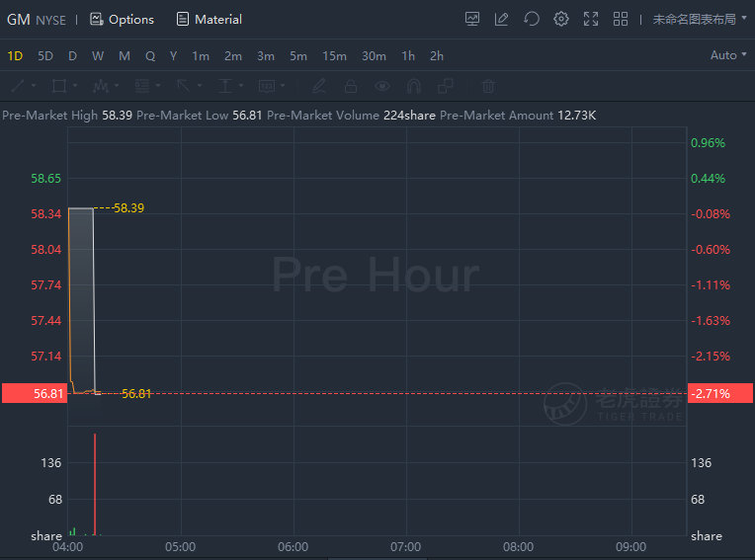Screen dimensions: 755x560
Task: Delete drawings with trash icon
Action: [488, 86]
